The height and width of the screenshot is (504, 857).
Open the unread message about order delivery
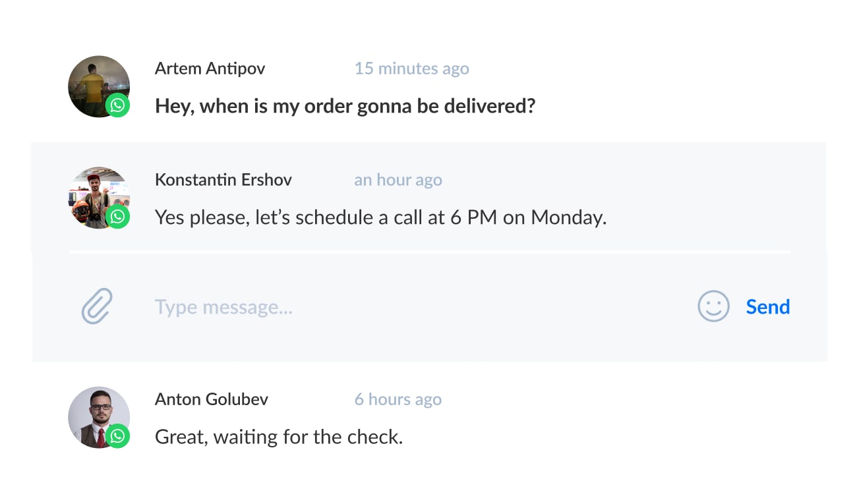tap(345, 106)
